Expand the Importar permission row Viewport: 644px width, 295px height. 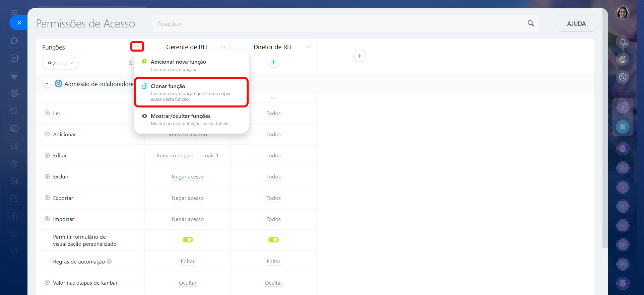coord(47,219)
